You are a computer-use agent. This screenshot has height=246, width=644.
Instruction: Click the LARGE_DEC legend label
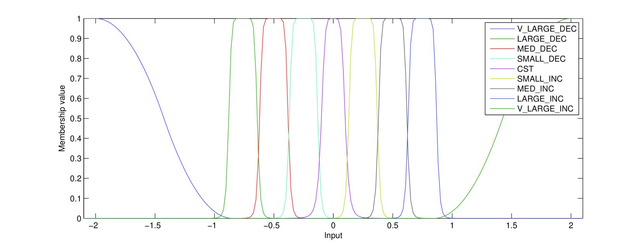542,39
